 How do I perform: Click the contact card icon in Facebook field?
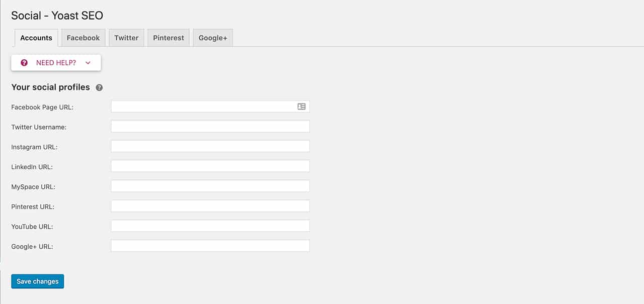[x=301, y=107]
